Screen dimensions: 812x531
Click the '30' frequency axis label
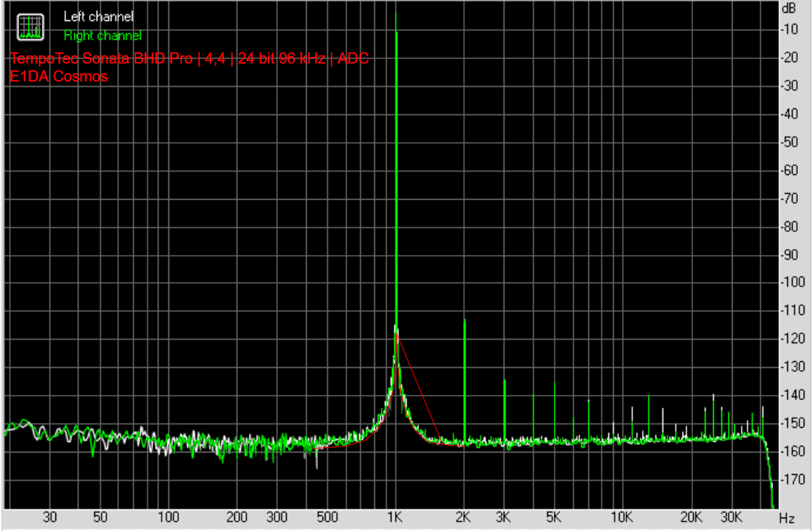pyautogui.click(x=49, y=517)
